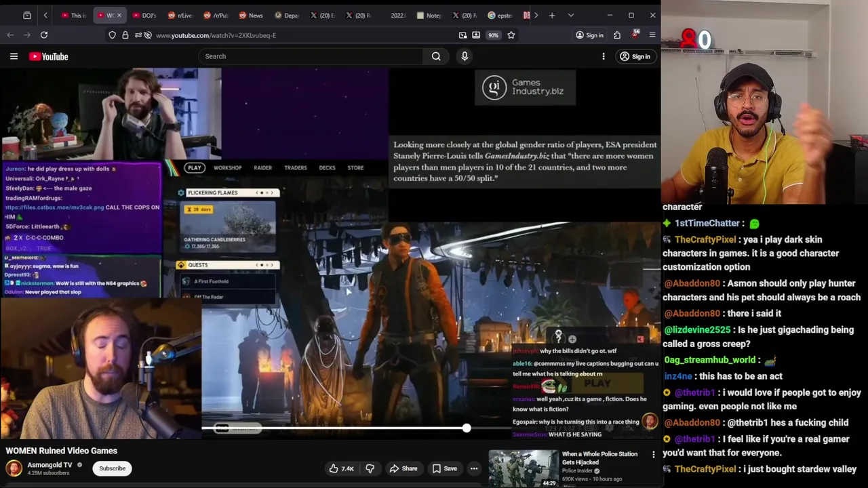
Task: Select the TRADERS tab in the game menu
Action: [296, 167]
